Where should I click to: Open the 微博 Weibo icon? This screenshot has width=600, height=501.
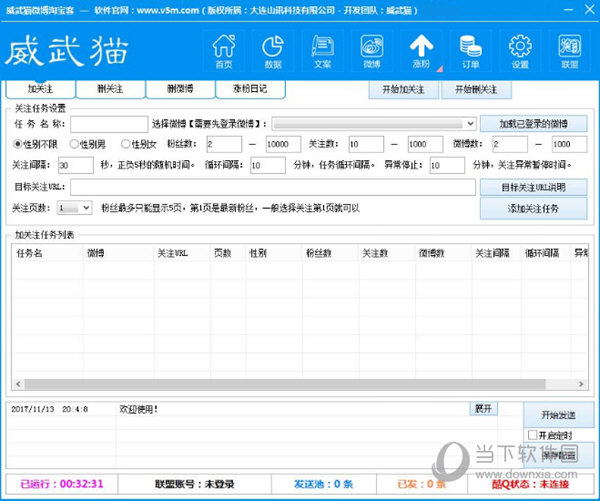click(372, 52)
